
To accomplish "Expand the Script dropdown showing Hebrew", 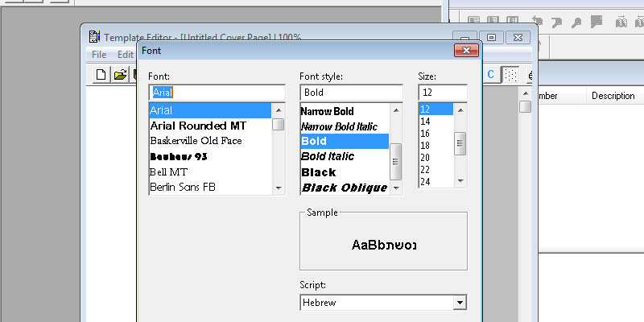I will click(x=460, y=303).
